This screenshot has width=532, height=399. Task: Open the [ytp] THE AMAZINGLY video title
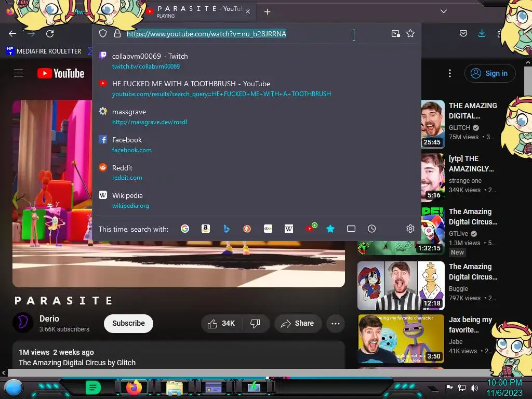pos(471,164)
